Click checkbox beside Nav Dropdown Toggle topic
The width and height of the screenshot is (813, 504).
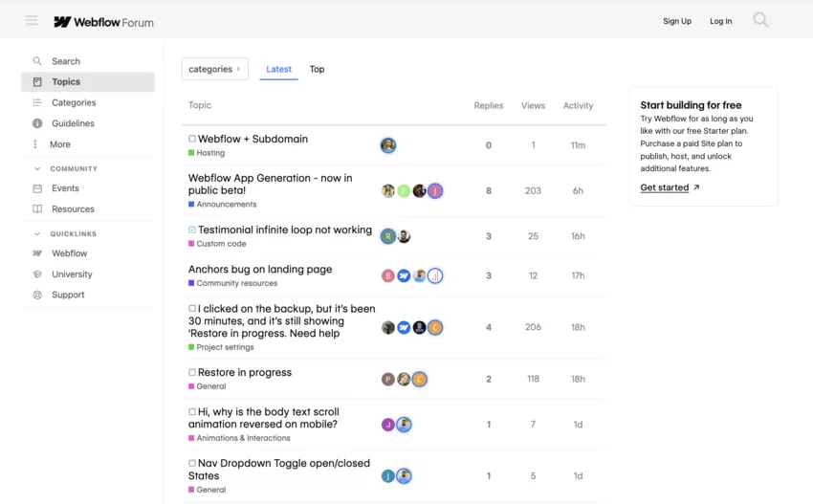192,463
